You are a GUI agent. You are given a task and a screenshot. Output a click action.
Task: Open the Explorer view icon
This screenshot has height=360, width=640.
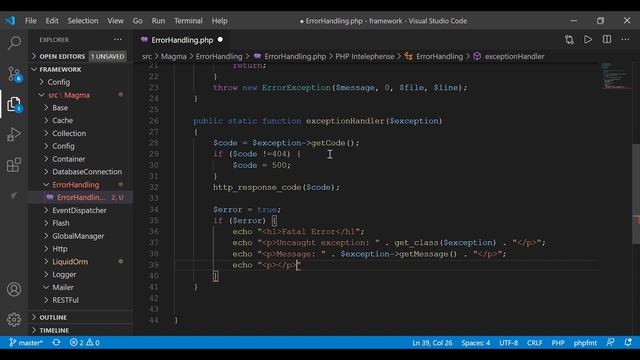(14, 104)
